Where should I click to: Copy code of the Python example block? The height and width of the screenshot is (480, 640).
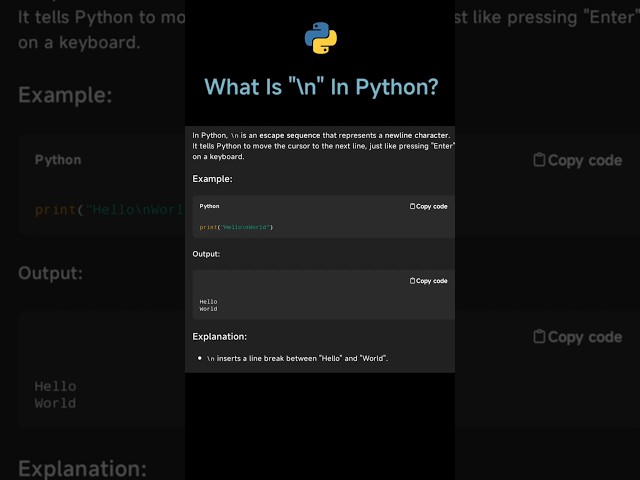coord(429,207)
